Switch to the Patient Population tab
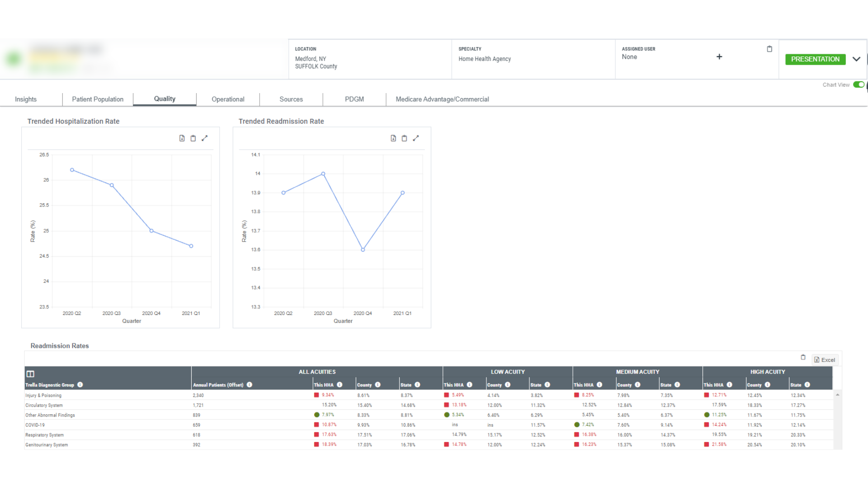Viewport: 868px width, 488px height. 97,99
